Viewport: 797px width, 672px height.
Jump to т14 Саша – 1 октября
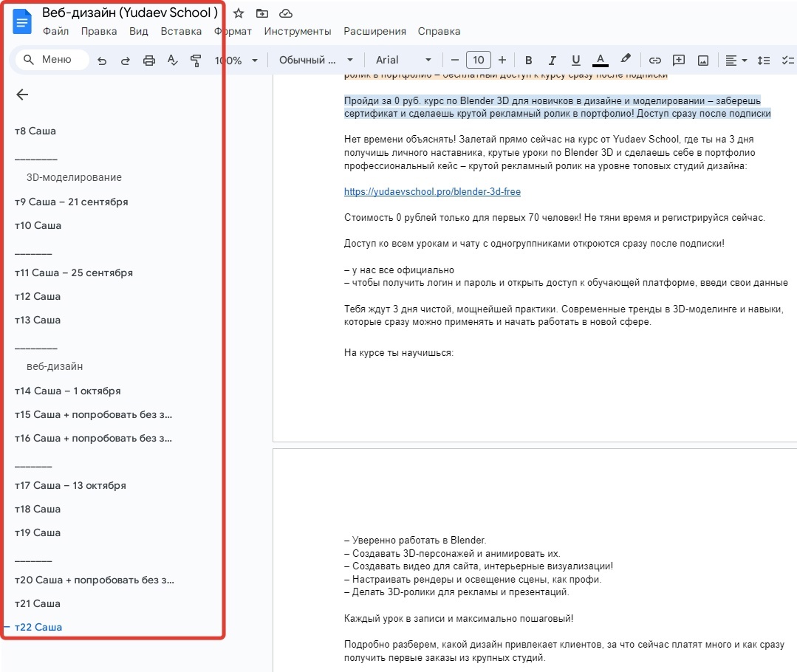(68, 391)
